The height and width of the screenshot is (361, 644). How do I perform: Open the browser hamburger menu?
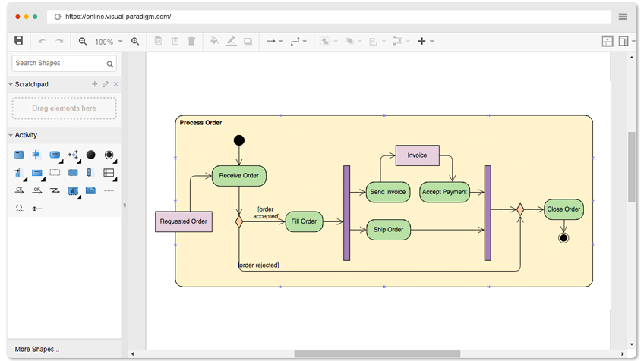tap(623, 17)
